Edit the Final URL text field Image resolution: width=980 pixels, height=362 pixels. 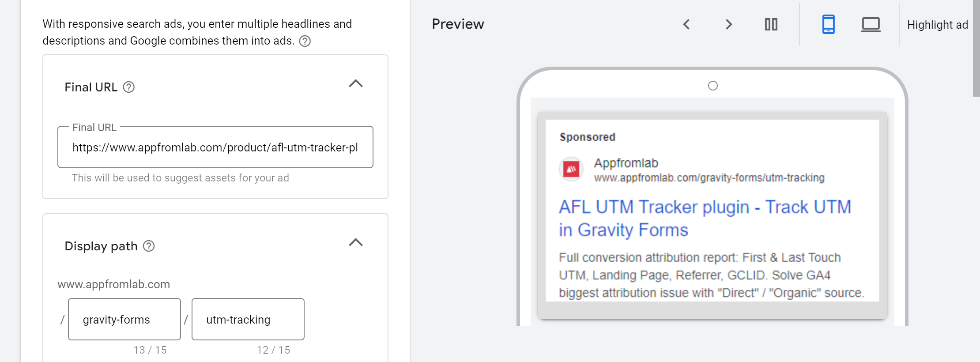pyautogui.click(x=215, y=147)
